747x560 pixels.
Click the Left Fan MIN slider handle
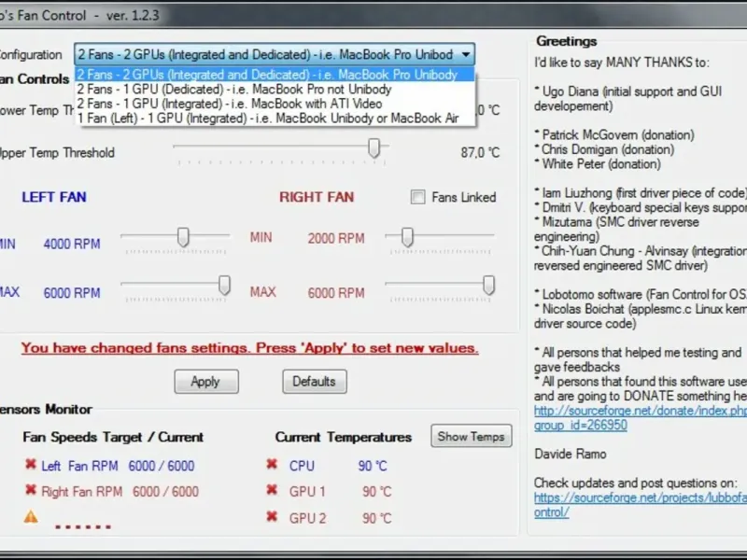[183, 237]
